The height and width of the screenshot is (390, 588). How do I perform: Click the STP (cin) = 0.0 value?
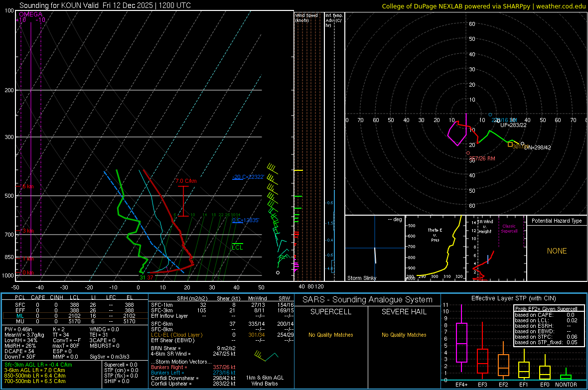pos(121,371)
